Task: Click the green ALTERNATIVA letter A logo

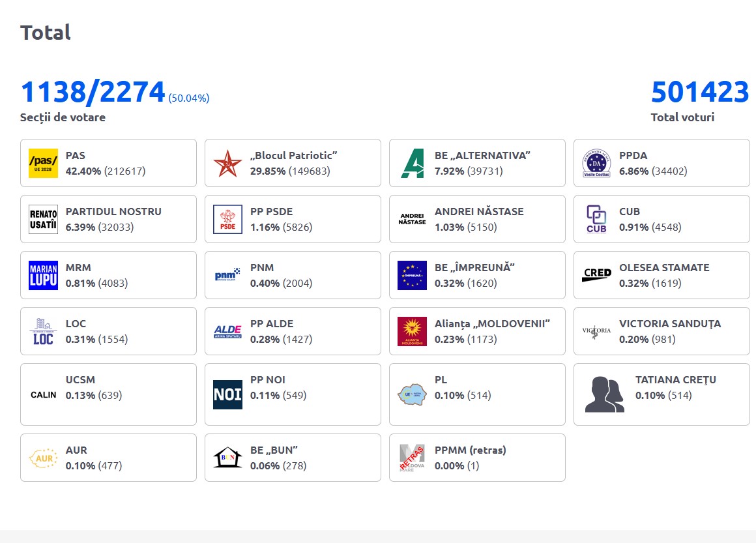Action: click(413, 163)
